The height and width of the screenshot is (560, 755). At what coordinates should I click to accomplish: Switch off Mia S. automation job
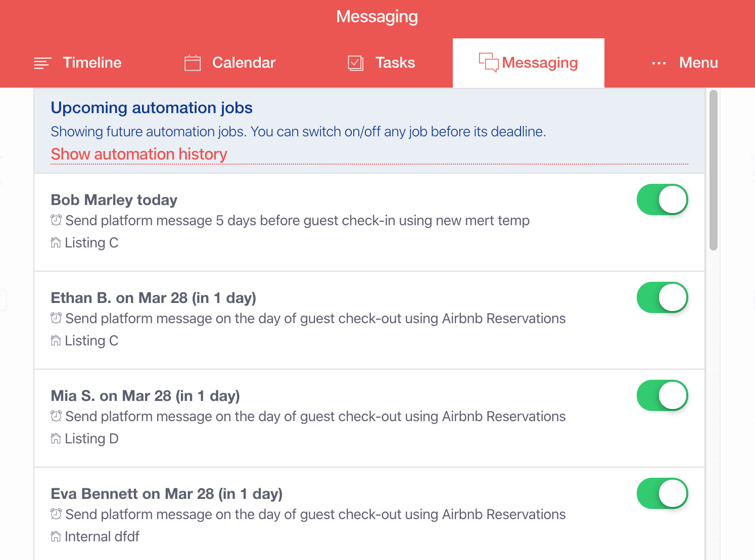662,395
